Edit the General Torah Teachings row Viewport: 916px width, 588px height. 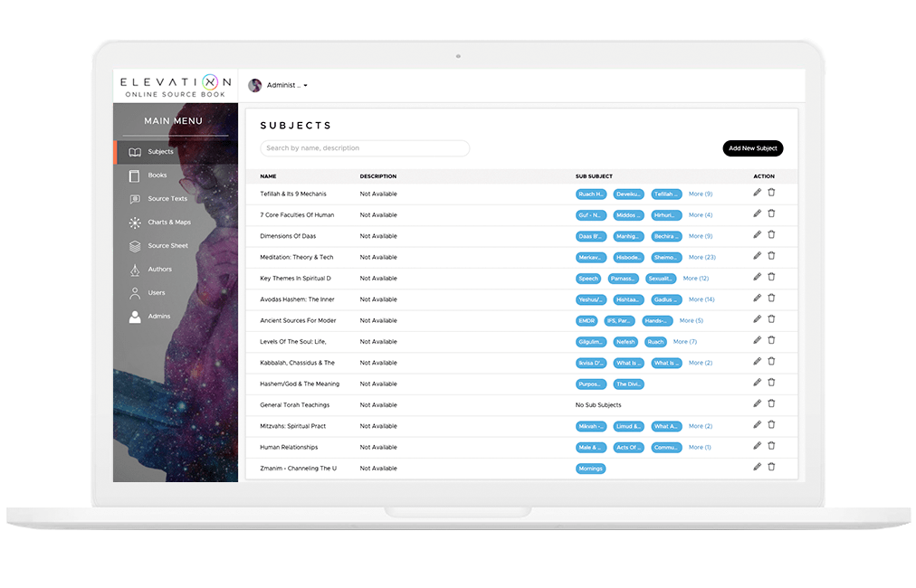[757, 403]
